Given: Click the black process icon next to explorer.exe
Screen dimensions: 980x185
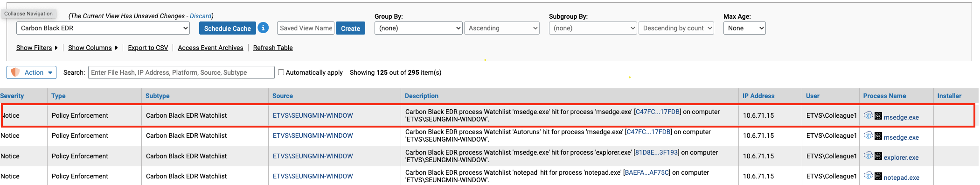Looking at the screenshot, I should [x=878, y=156].
